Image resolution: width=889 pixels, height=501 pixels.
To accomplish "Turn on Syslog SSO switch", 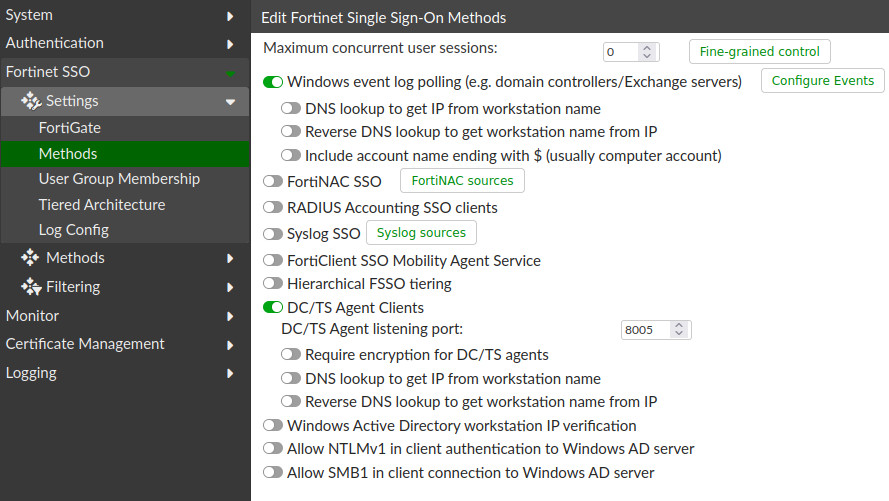I will click(x=272, y=234).
